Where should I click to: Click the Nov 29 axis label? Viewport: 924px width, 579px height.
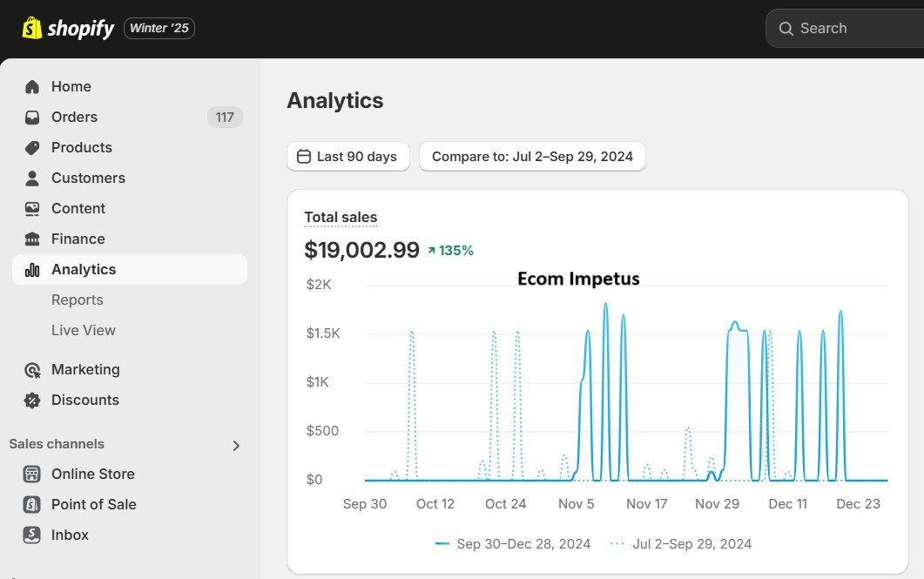click(x=717, y=504)
